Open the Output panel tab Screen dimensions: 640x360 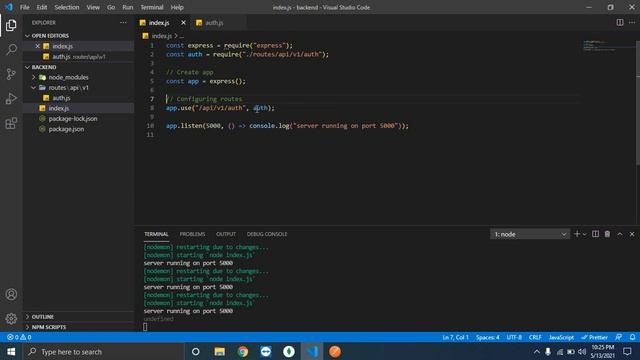point(226,234)
